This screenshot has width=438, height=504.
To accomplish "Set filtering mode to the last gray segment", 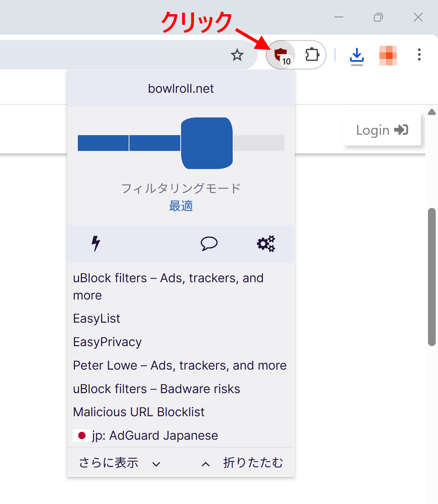I will click(x=258, y=143).
